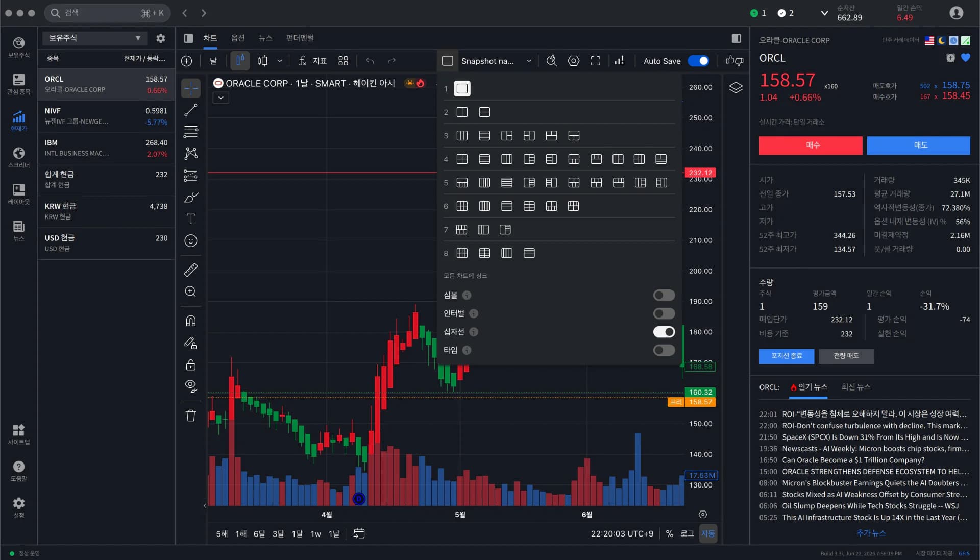The height and width of the screenshot is (560, 980).
Task: Click the zoom-in magnifier tool
Action: point(191,291)
